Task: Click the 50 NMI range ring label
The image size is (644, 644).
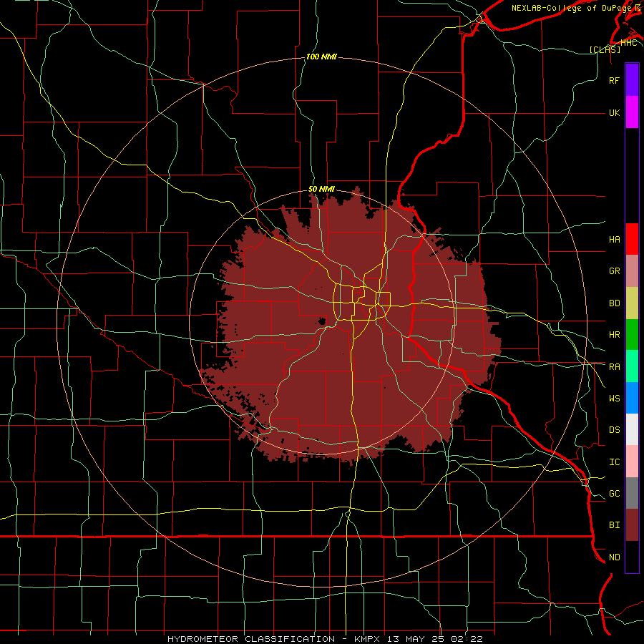Action: (321, 189)
